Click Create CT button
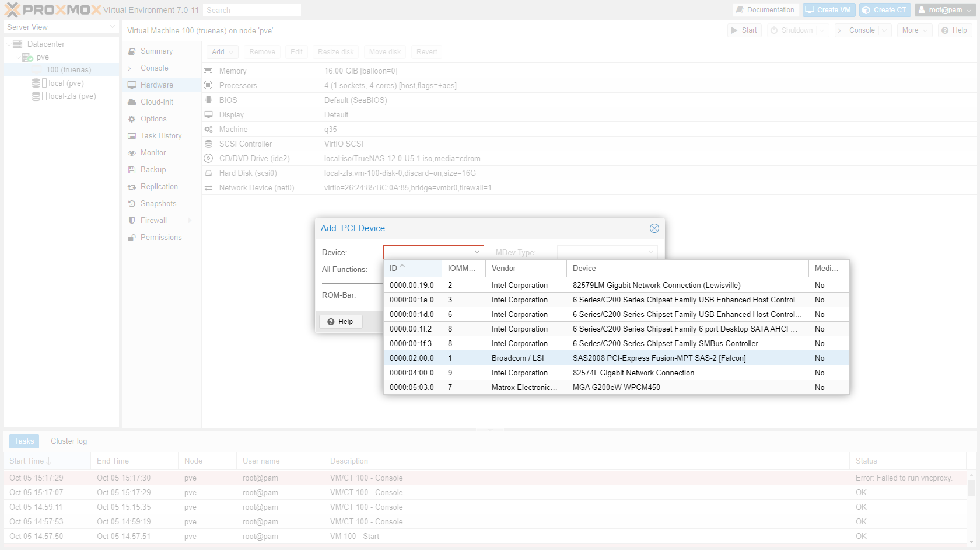The image size is (980, 550). (885, 10)
